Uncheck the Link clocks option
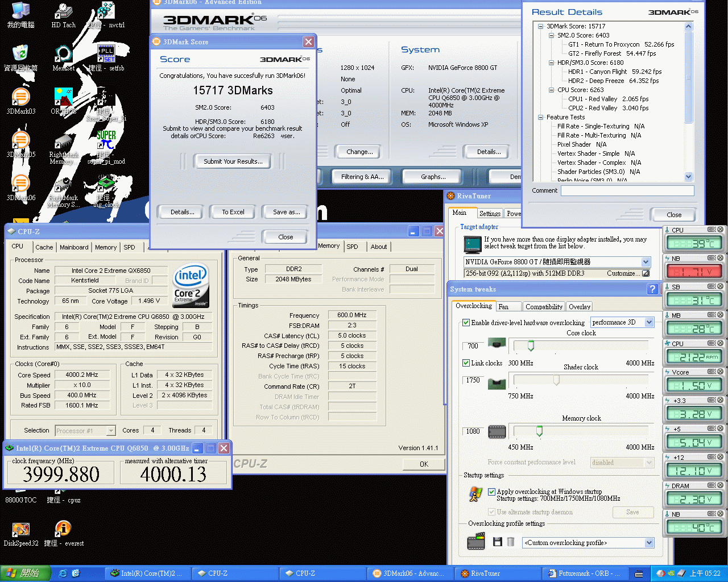This screenshot has width=728, height=582. click(x=466, y=363)
